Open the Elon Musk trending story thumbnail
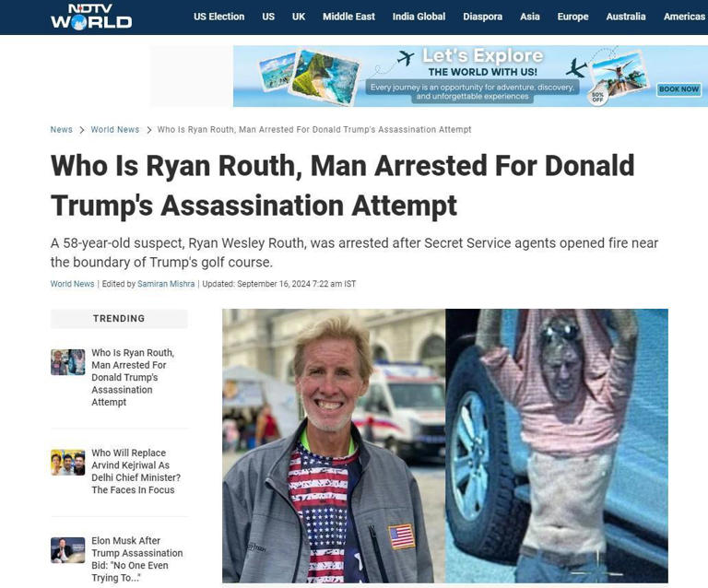 [x=67, y=550]
